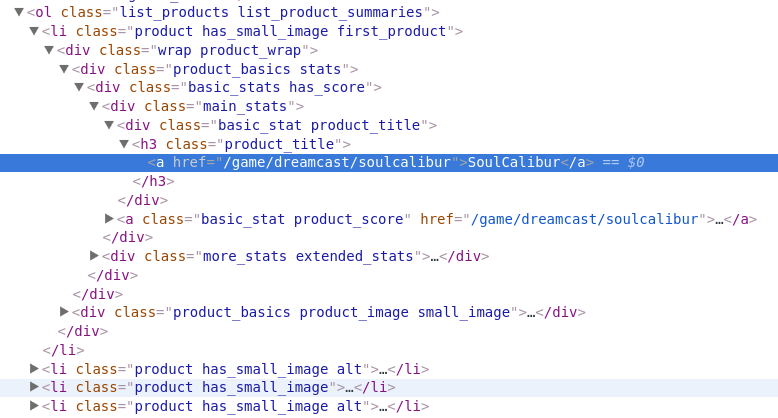
Task: Expand the first collapsed has_small_image alt li
Action: tap(34, 369)
